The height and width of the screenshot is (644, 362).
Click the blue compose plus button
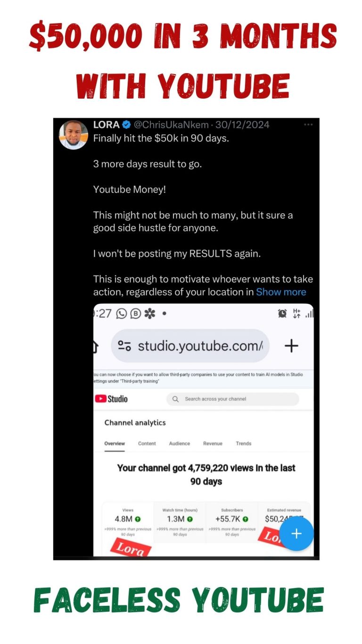296,534
